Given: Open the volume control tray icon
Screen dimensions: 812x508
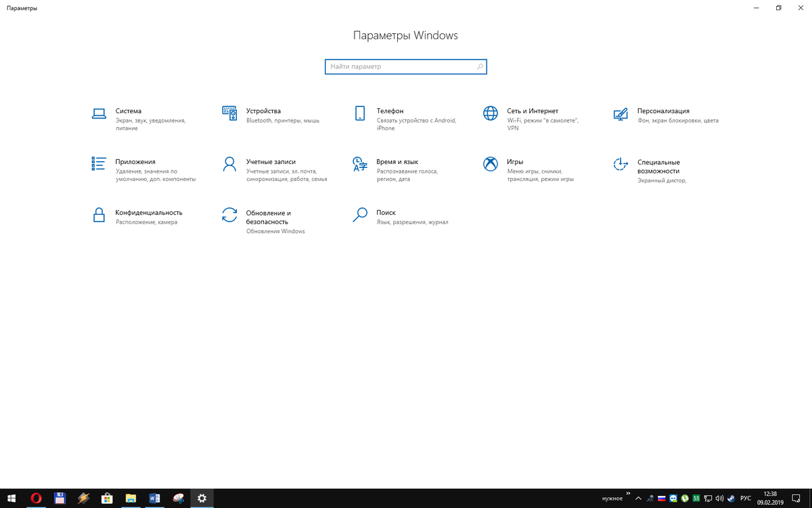Looking at the screenshot, I should (720, 499).
